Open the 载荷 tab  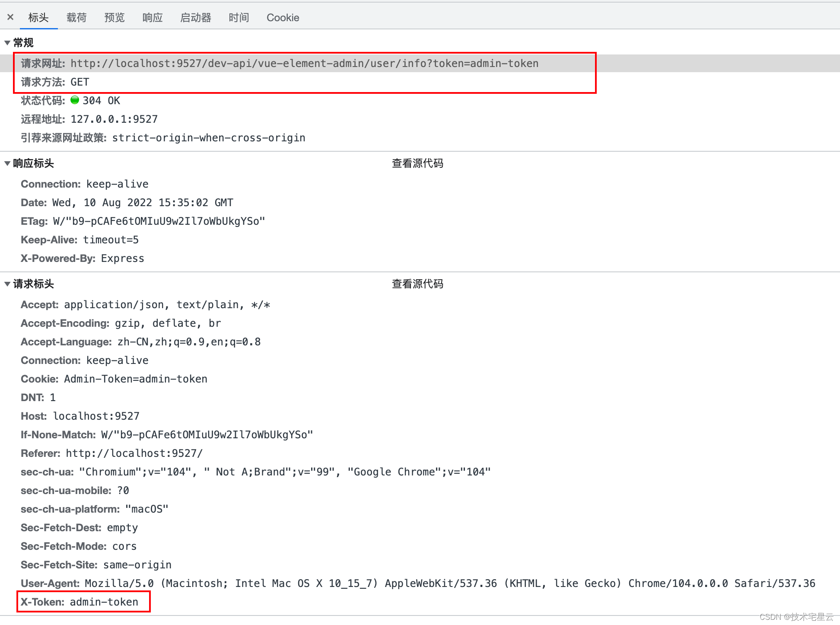(x=76, y=17)
